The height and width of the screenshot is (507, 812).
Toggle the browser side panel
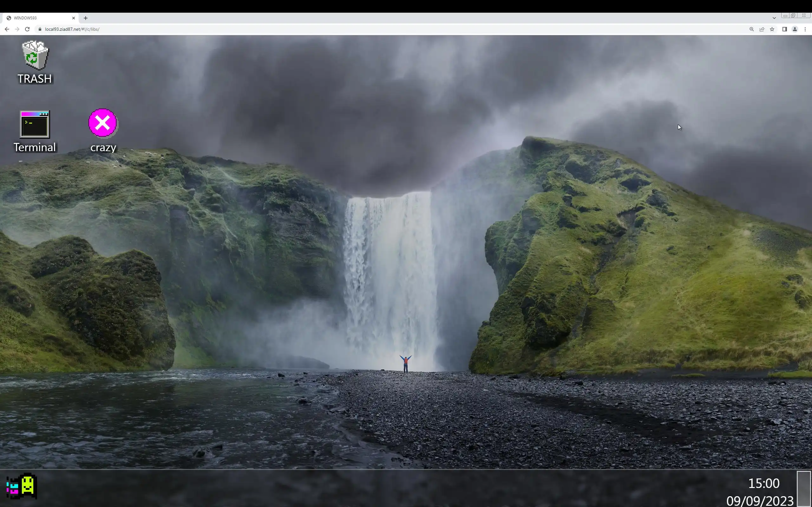tap(784, 29)
